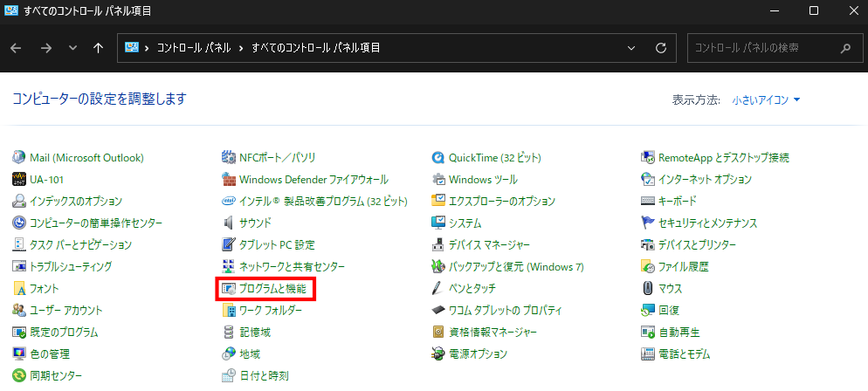Click the 電話とモデム icon

[648, 354]
